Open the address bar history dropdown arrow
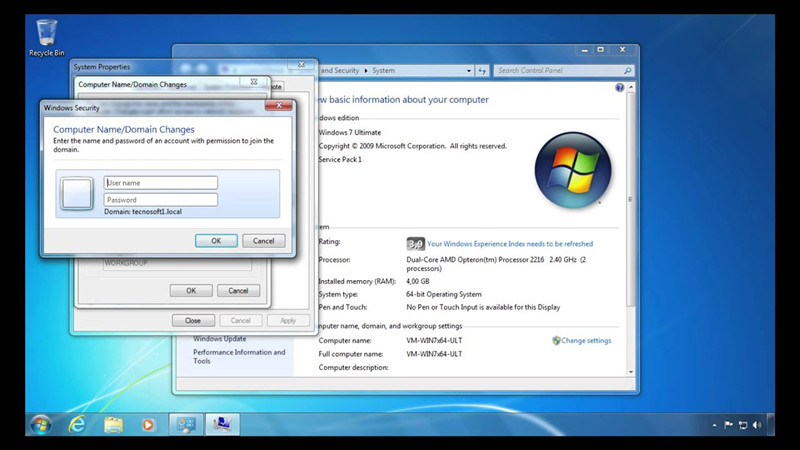This screenshot has width=800, height=450. [x=469, y=71]
